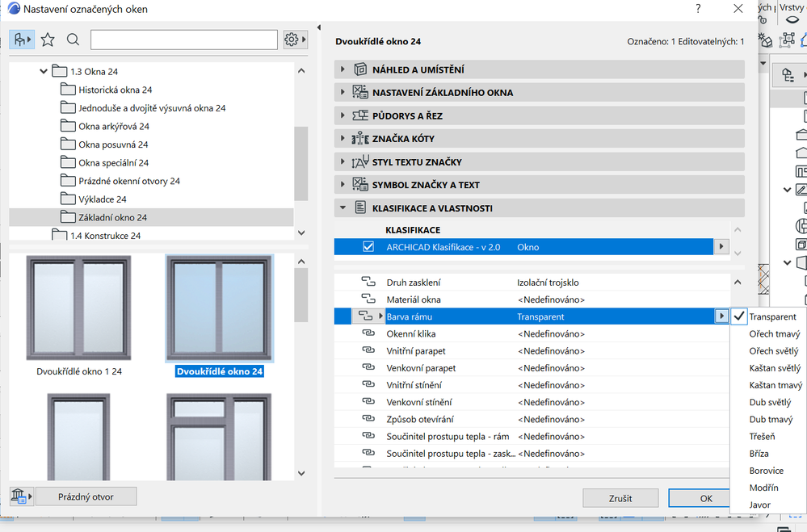Uncheck Transparent in the frame color list
This screenshot has height=532, width=807.
point(738,316)
